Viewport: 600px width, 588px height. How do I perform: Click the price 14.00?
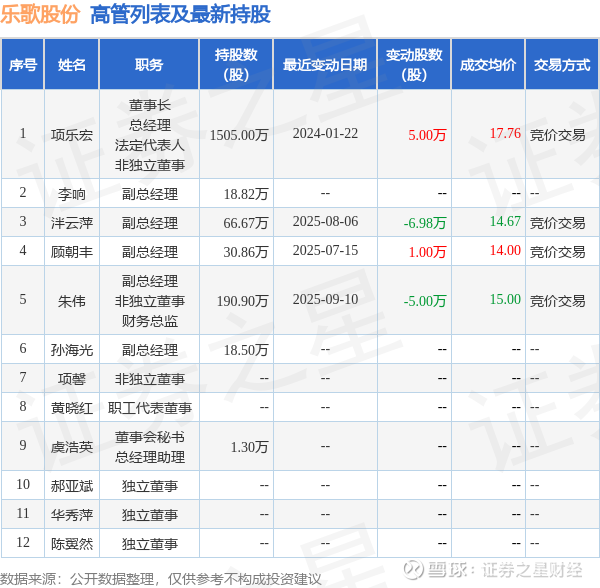pyautogui.click(x=505, y=251)
